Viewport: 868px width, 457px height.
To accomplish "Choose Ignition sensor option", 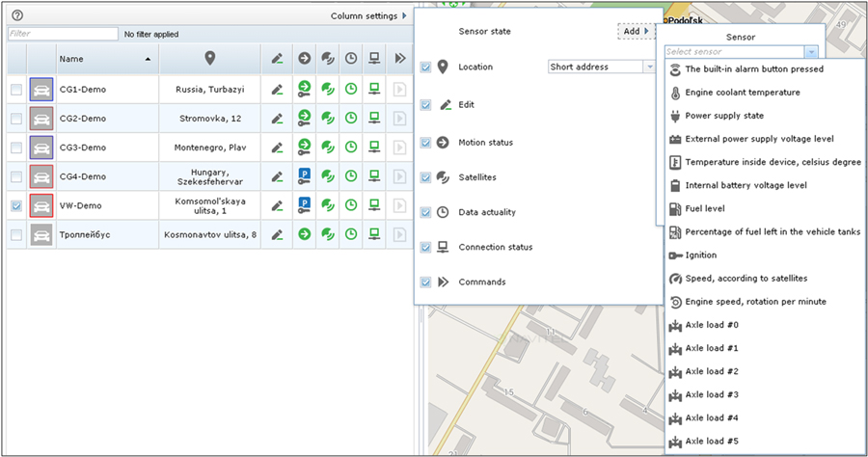I will pos(701,255).
